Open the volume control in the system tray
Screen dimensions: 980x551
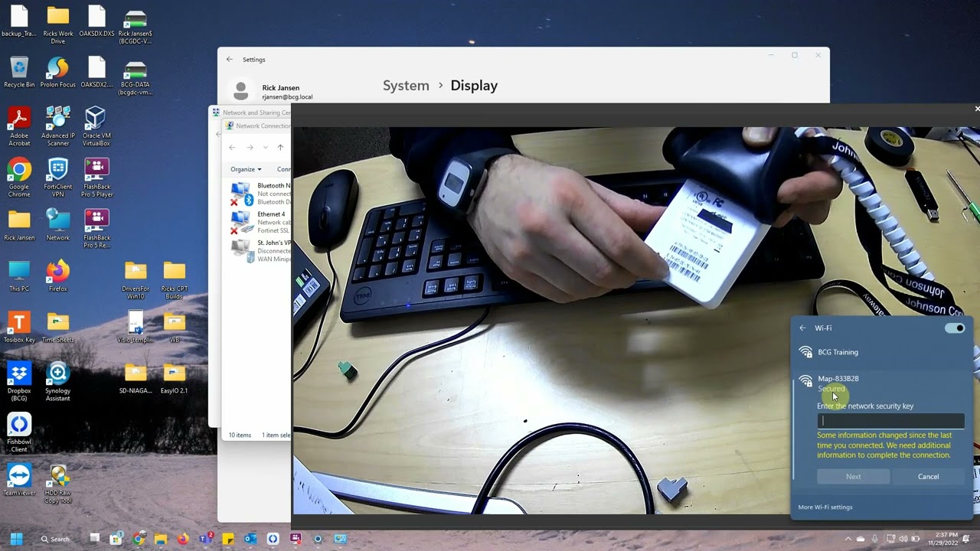(x=903, y=539)
